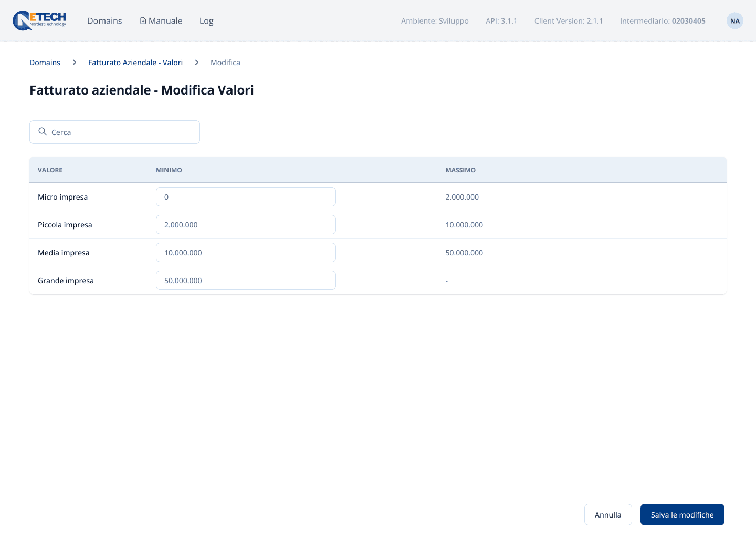Click the document icon beside Manuale
The image size is (756, 538).
143,21
